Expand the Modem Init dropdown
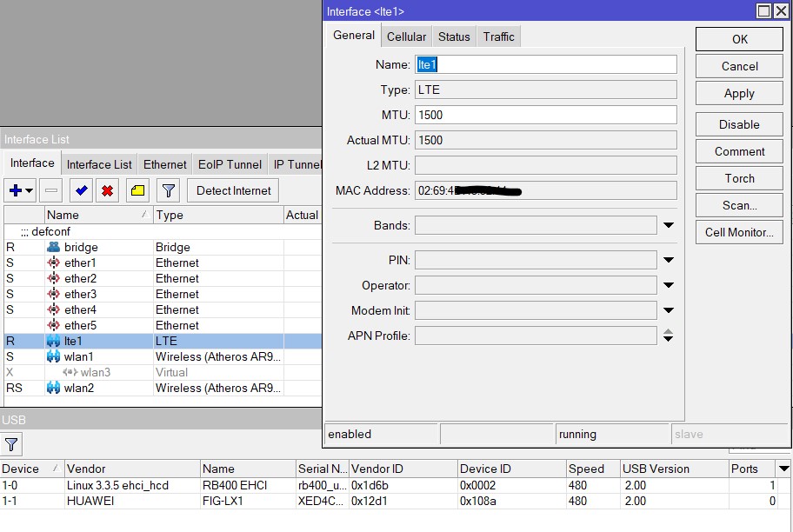The image size is (793, 532). coord(668,309)
